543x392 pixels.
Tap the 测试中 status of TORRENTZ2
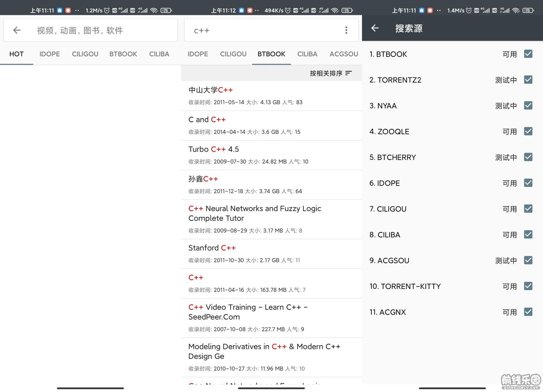click(x=506, y=80)
